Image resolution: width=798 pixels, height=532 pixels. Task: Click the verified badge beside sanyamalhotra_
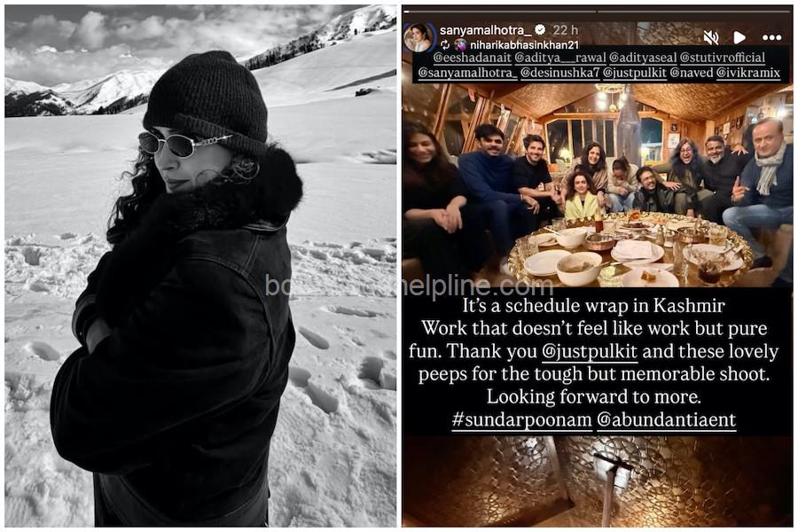pyautogui.click(x=541, y=29)
